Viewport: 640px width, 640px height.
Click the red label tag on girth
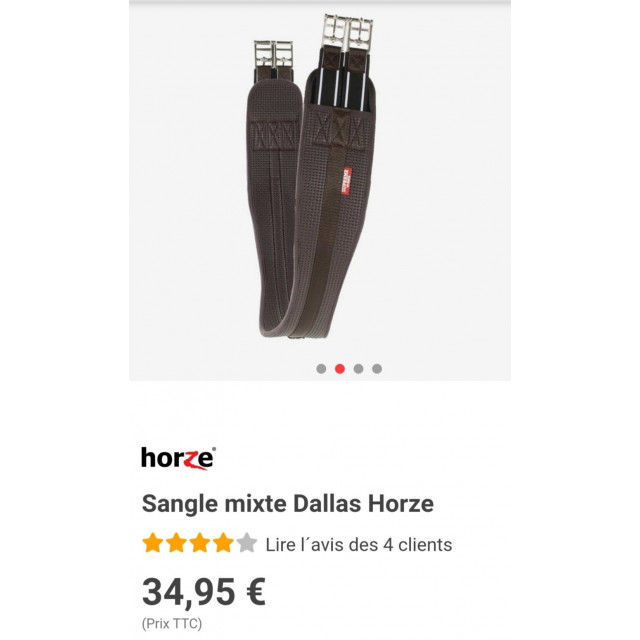pyautogui.click(x=347, y=181)
